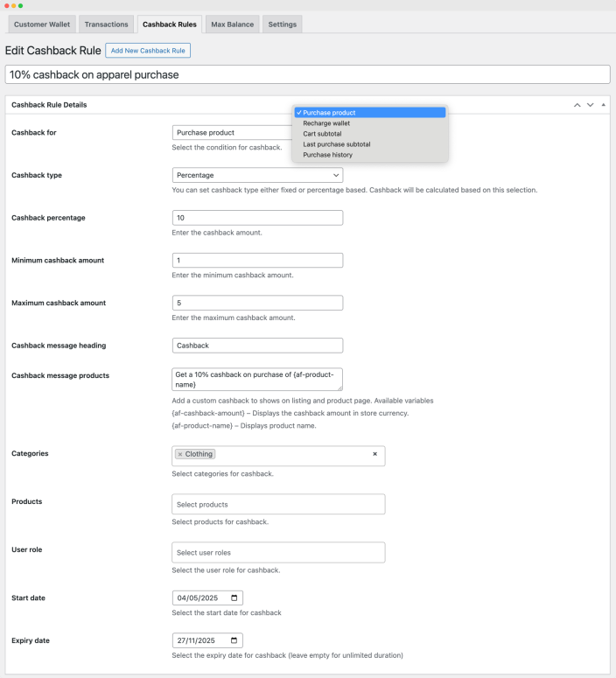Click the Select user roles field
616x678 pixels.
click(x=278, y=552)
